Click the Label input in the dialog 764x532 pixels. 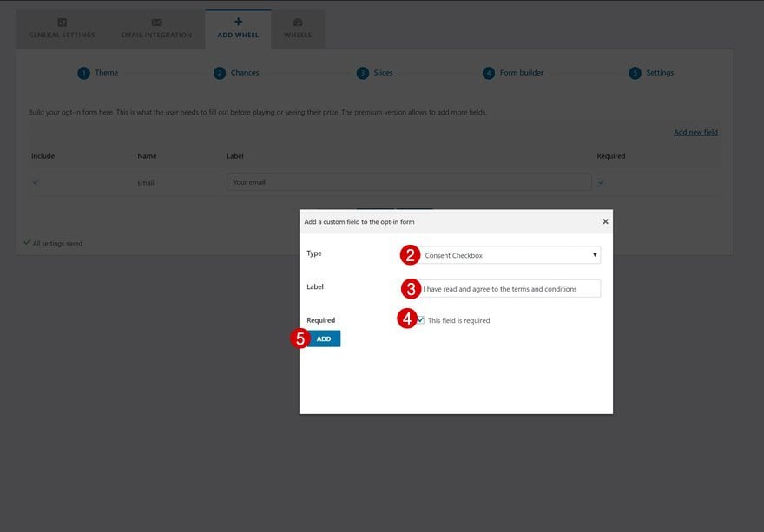pos(510,289)
